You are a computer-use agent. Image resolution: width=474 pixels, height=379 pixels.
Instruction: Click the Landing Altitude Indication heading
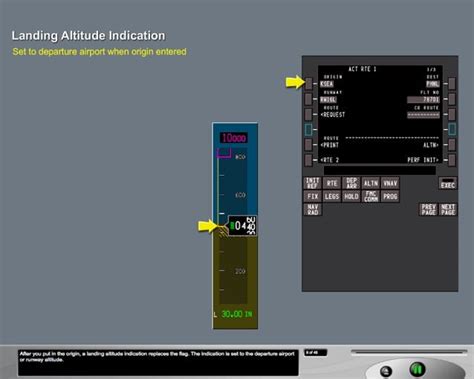tap(88, 36)
